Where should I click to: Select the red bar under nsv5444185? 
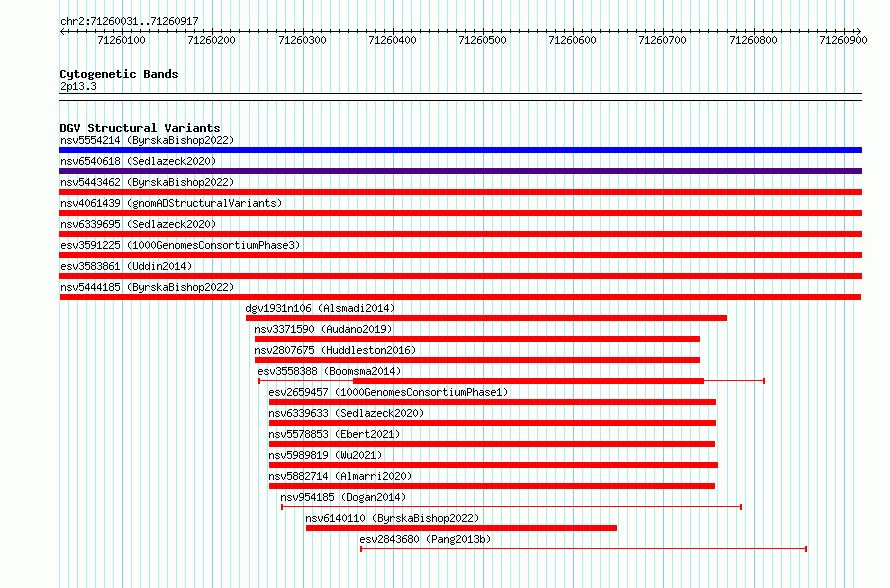click(460, 297)
